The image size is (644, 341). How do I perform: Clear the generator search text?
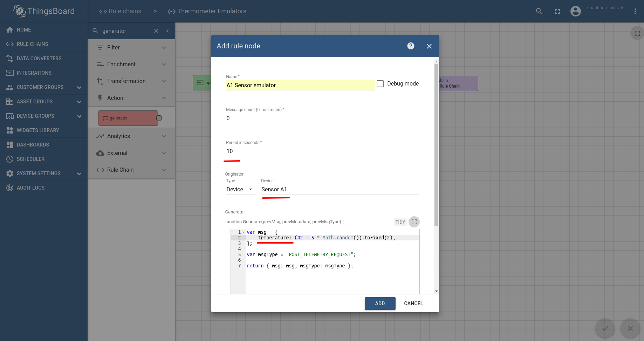pos(156,31)
